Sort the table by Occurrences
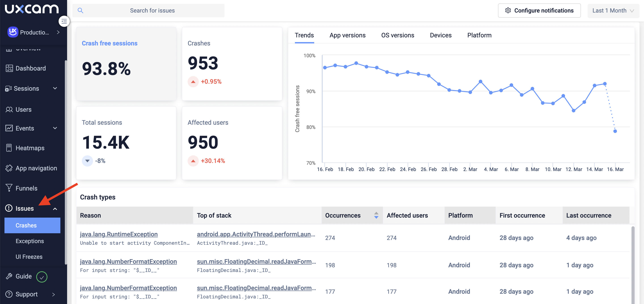The width and height of the screenshot is (644, 304). click(x=376, y=215)
